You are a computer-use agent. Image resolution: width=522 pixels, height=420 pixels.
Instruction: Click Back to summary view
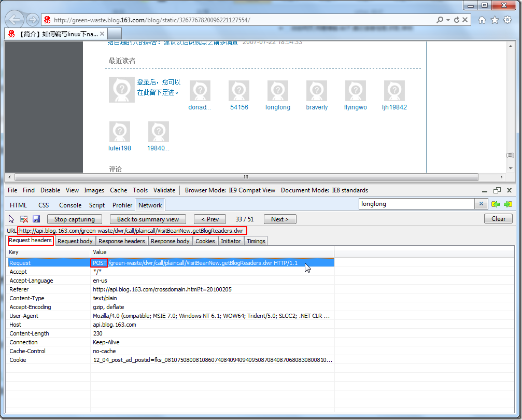(x=148, y=219)
